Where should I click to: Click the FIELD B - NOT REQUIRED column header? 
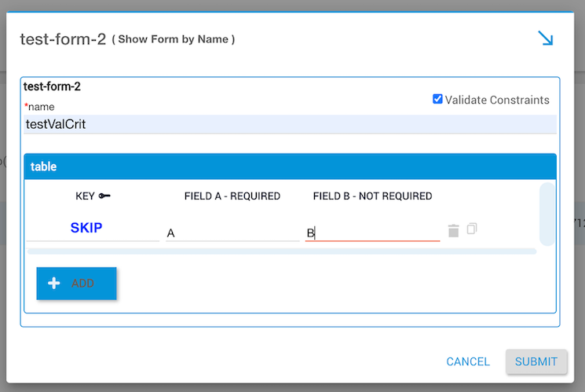coord(372,196)
